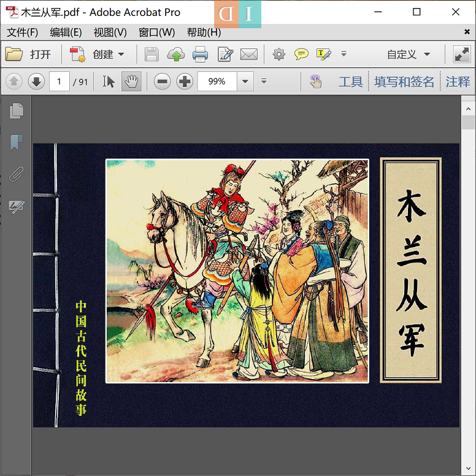The width and height of the screenshot is (476, 476).
Task: Click the Save floppy disk icon
Action: point(152,55)
